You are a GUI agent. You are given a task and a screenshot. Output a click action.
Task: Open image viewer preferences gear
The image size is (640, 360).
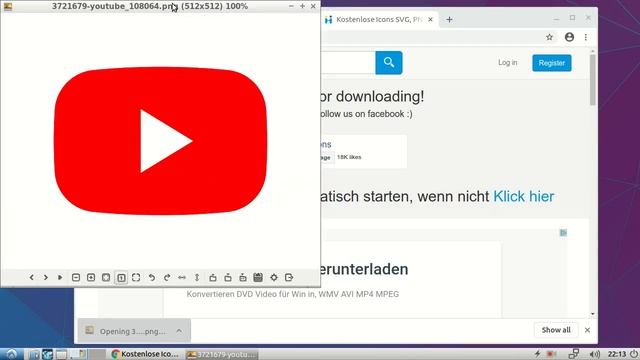274,278
